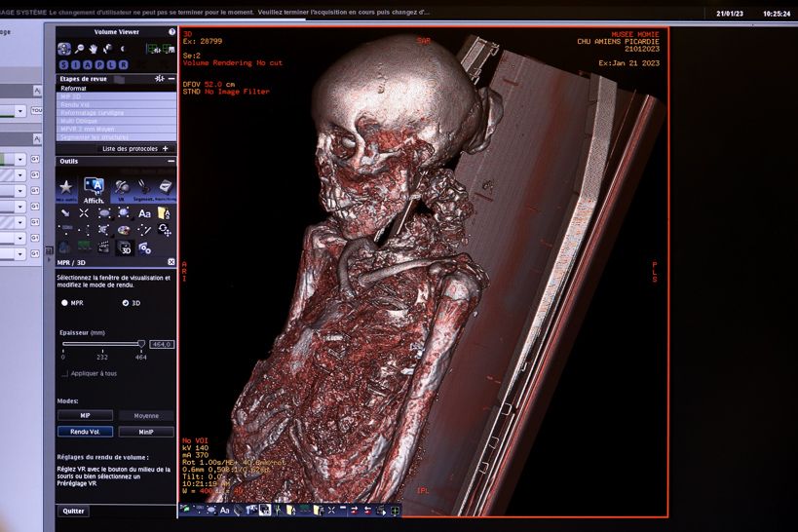Collapse the Outils panel
Image resolution: width=798 pixels, height=532 pixels.
click(x=171, y=162)
